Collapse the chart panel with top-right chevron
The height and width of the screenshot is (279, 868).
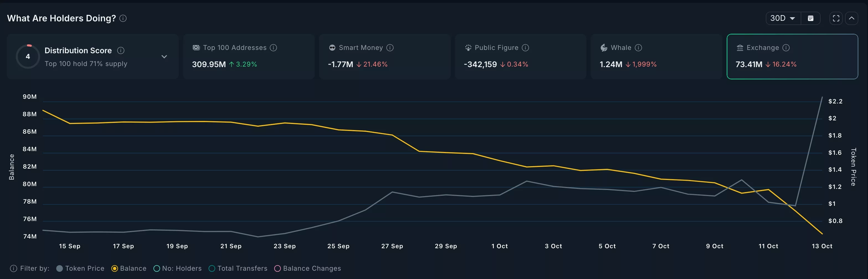[852, 18]
